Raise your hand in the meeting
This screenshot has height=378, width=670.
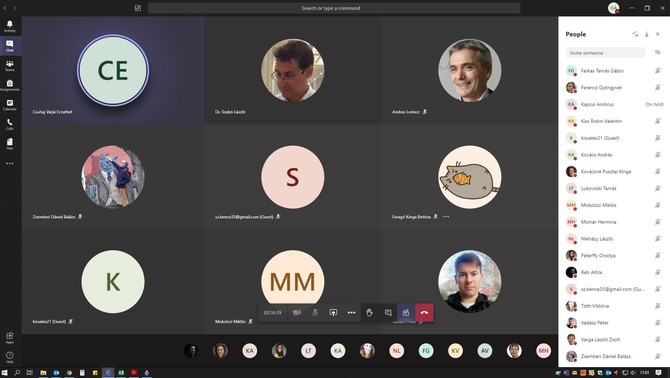[370, 313]
